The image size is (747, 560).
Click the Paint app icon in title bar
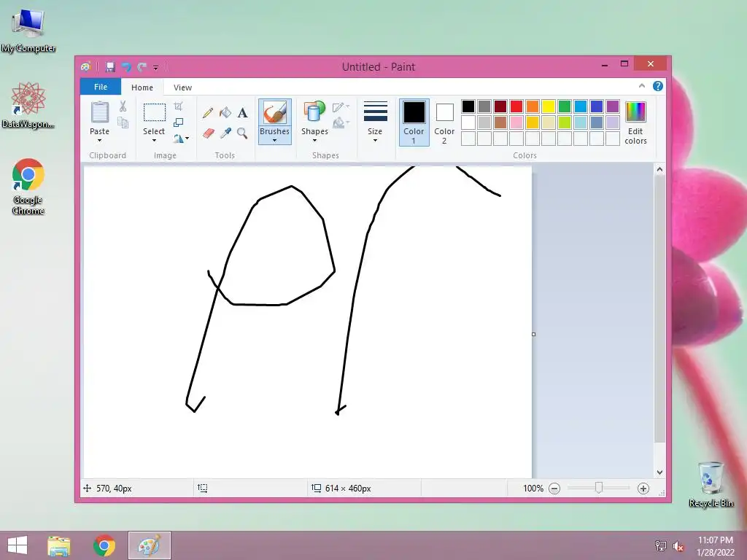[86, 67]
